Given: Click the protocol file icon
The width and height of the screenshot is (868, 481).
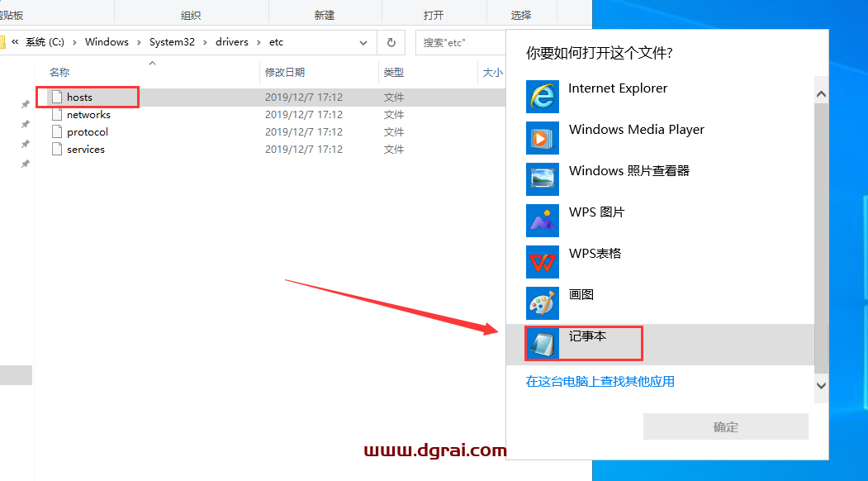Looking at the screenshot, I should pos(56,131).
